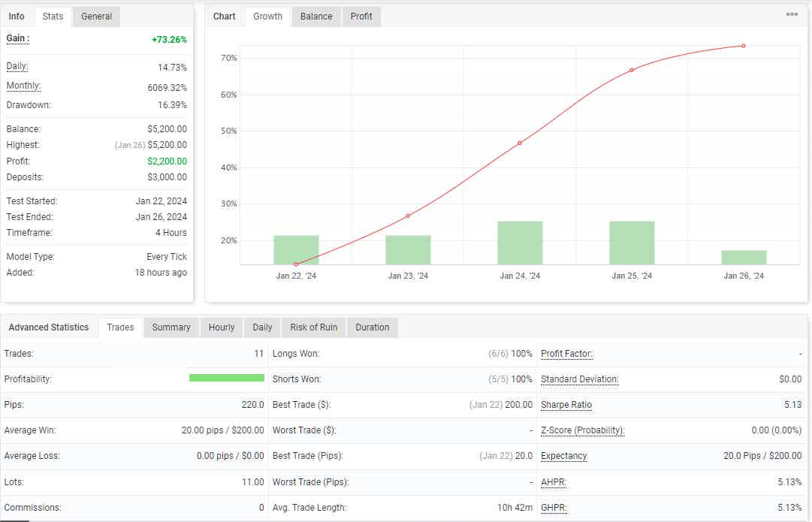Click the Expectancy link

pos(563,455)
